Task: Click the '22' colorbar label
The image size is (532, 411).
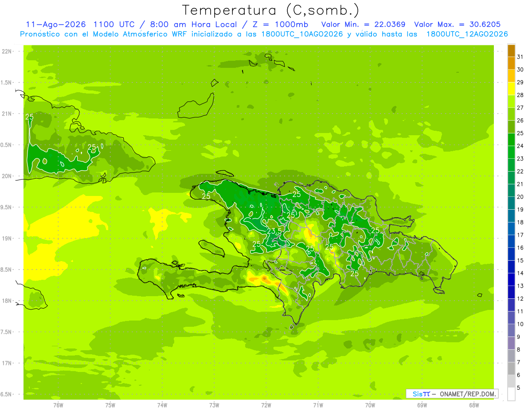Action: [520, 172]
